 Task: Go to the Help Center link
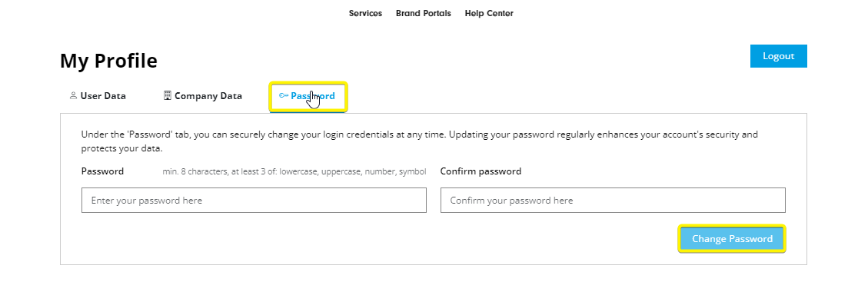(489, 13)
